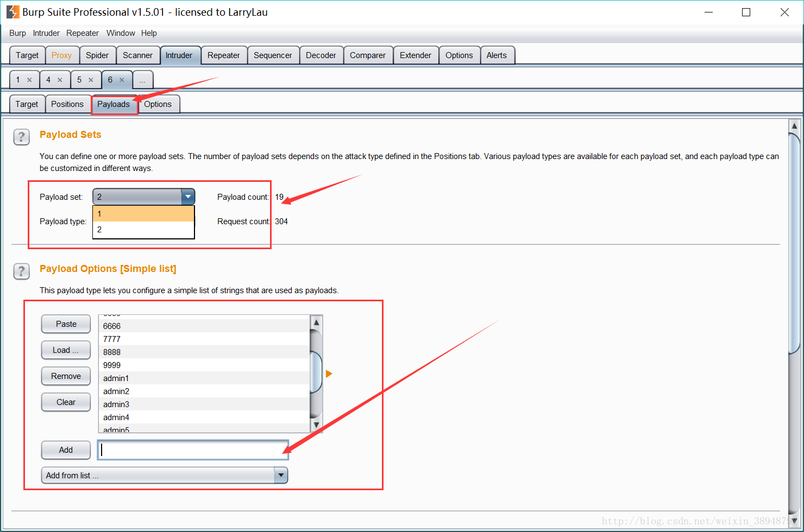The width and height of the screenshot is (804, 532).
Task: Focus the new payload text field
Action: pyautogui.click(x=193, y=450)
